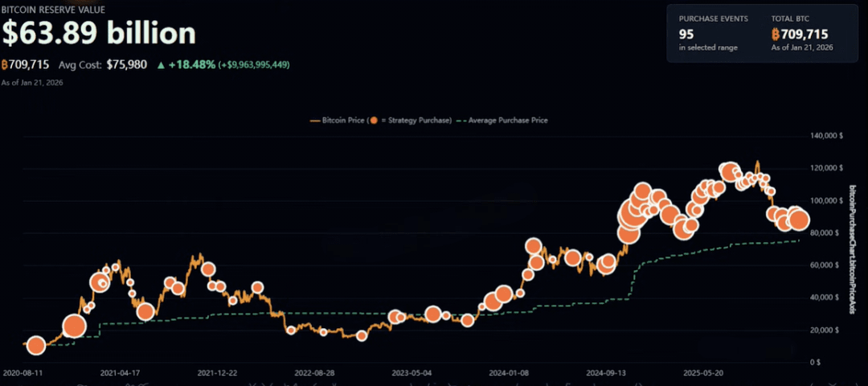Click the orange circle marker in the legend

coord(374,121)
